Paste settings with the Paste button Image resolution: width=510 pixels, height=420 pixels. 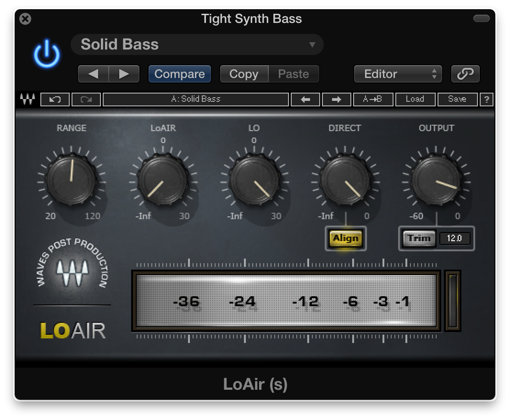click(x=294, y=74)
